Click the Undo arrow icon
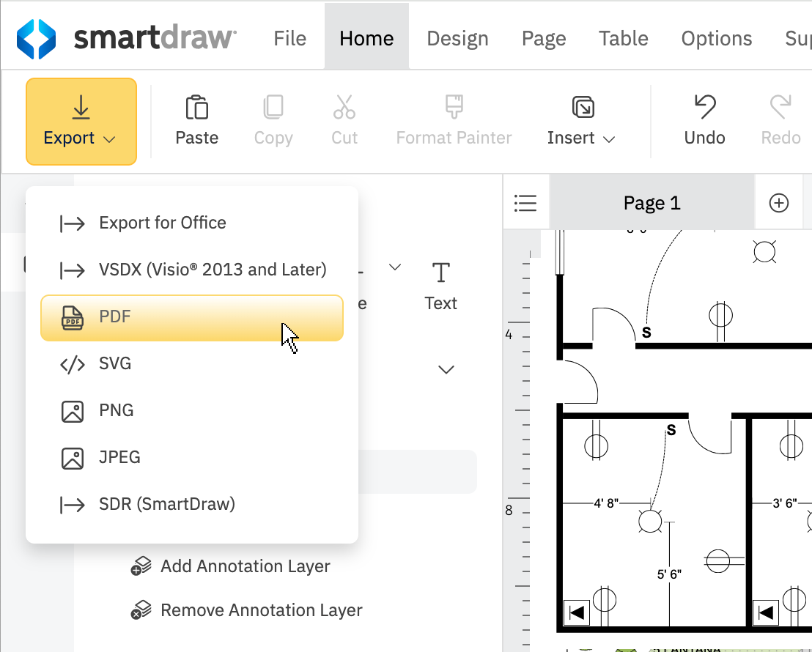Screen dimensions: 812x652 click(704, 107)
